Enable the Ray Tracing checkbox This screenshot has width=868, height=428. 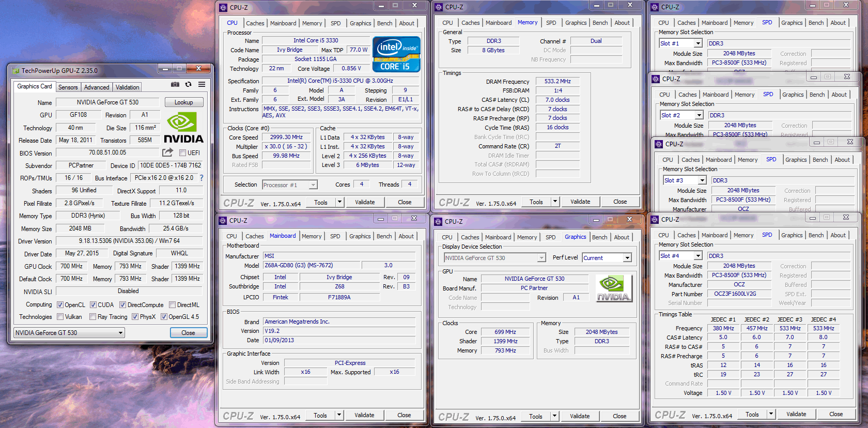coord(93,317)
